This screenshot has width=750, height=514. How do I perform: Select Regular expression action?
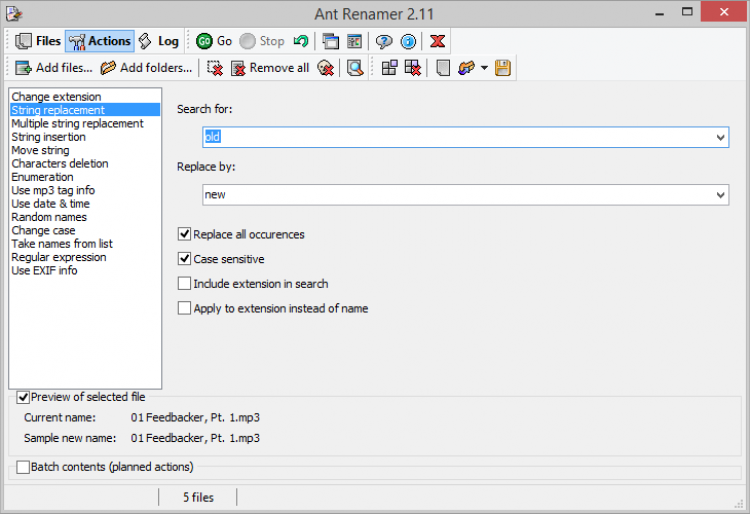[85, 257]
